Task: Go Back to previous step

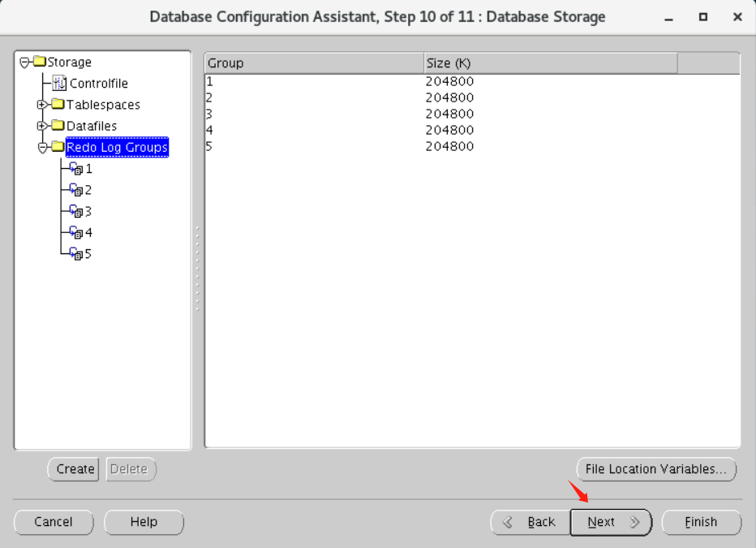Action: [x=530, y=522]
